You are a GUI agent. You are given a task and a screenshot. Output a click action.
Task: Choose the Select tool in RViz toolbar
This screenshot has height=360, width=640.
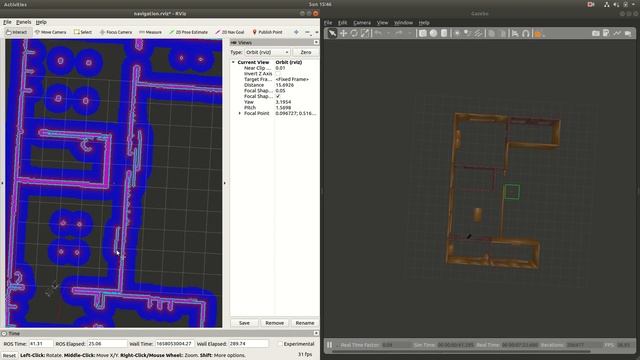[83, 32]
